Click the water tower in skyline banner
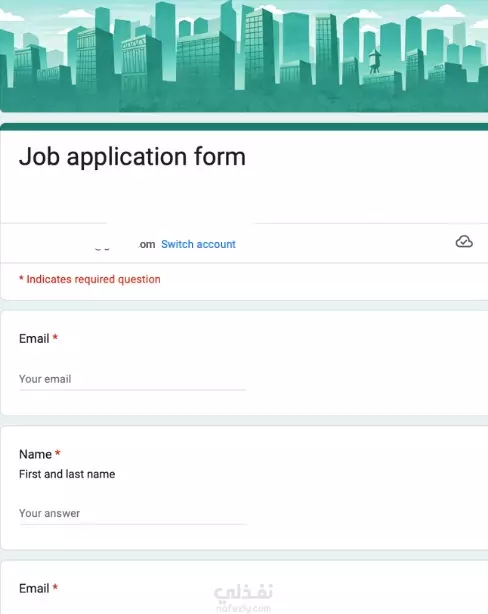Image resolution: width=488 pixels, height=614 pixels. (375, 61)
